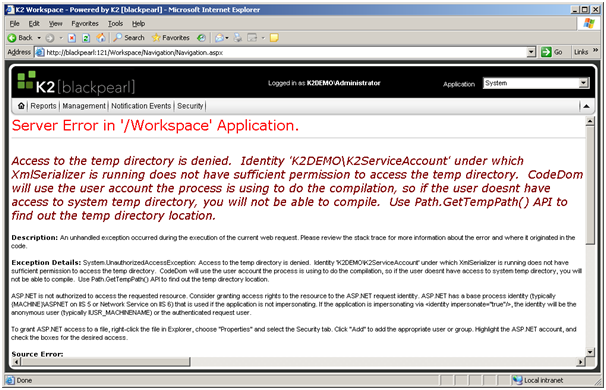Expand the Links toolbar chevron
Viewport: 606px width, 390px height.
coord(595,50)
